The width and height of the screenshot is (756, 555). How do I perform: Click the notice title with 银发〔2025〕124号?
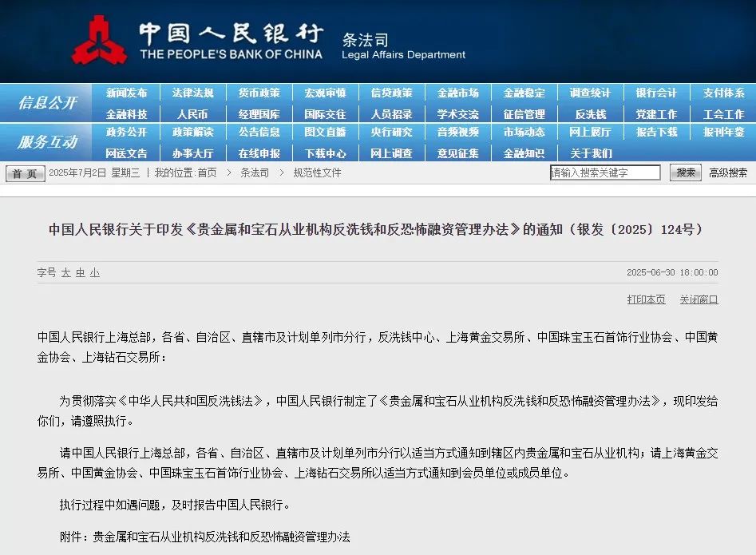pos(378,229)
